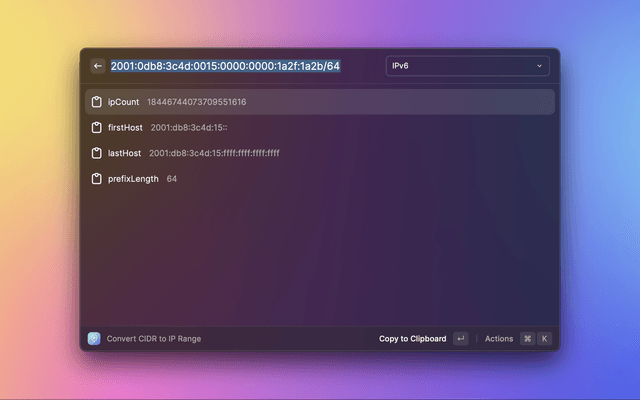Click the lastHost address value text

coord(214,153)
